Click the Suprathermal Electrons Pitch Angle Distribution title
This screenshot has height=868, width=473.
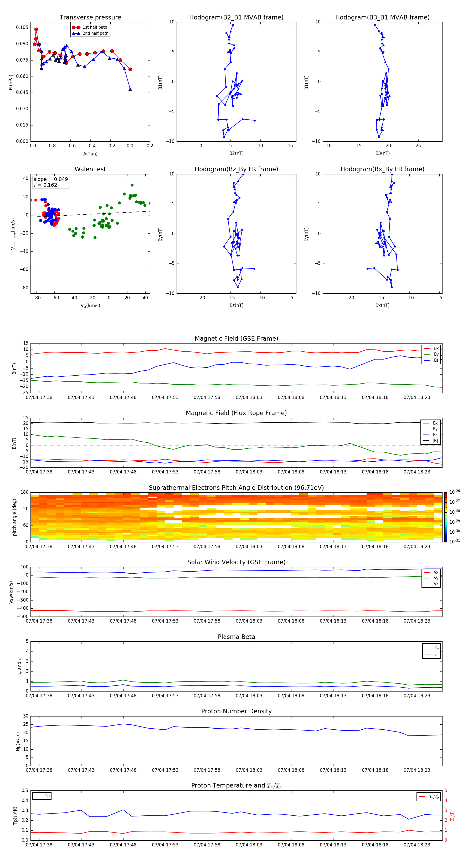[x=236, y=488]
